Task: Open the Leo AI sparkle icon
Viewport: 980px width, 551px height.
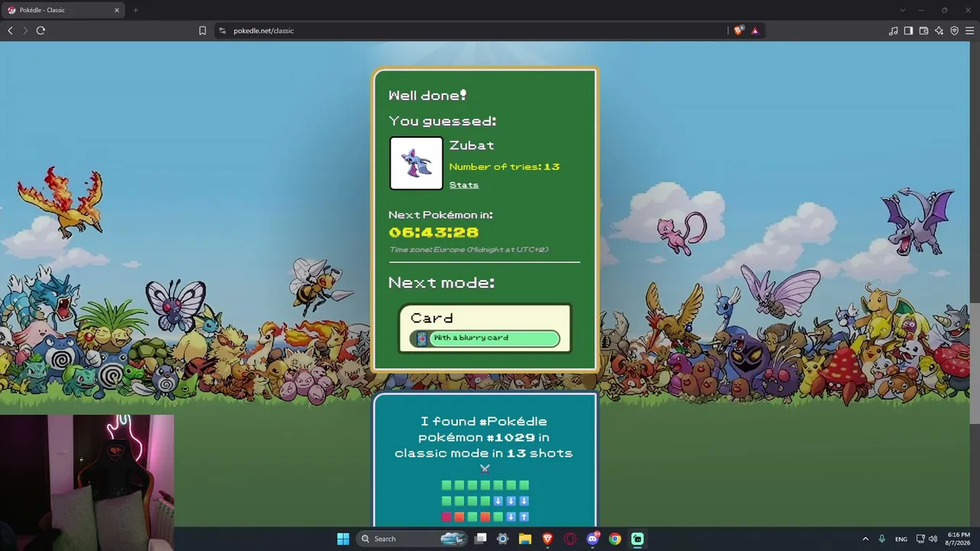Action: tap(939, 31)
